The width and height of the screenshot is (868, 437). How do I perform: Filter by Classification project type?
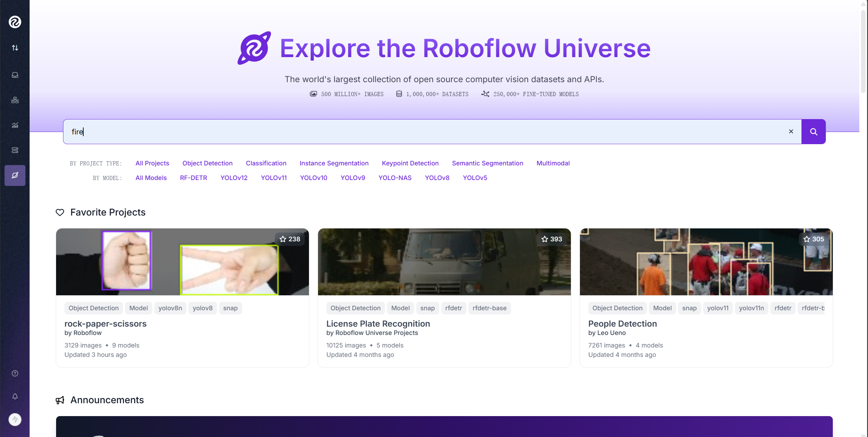tap(266, 163)
